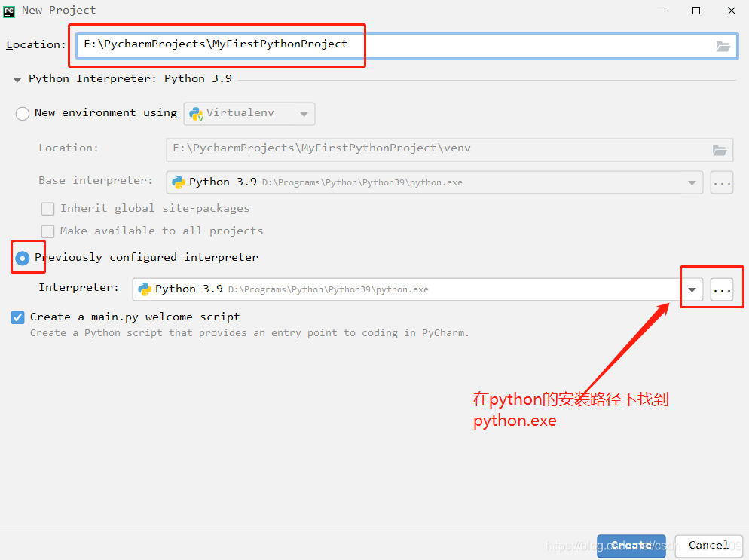749x560 pixels.
Task: Open Interpreter browse ellipsis button
Action: point(721,289)
